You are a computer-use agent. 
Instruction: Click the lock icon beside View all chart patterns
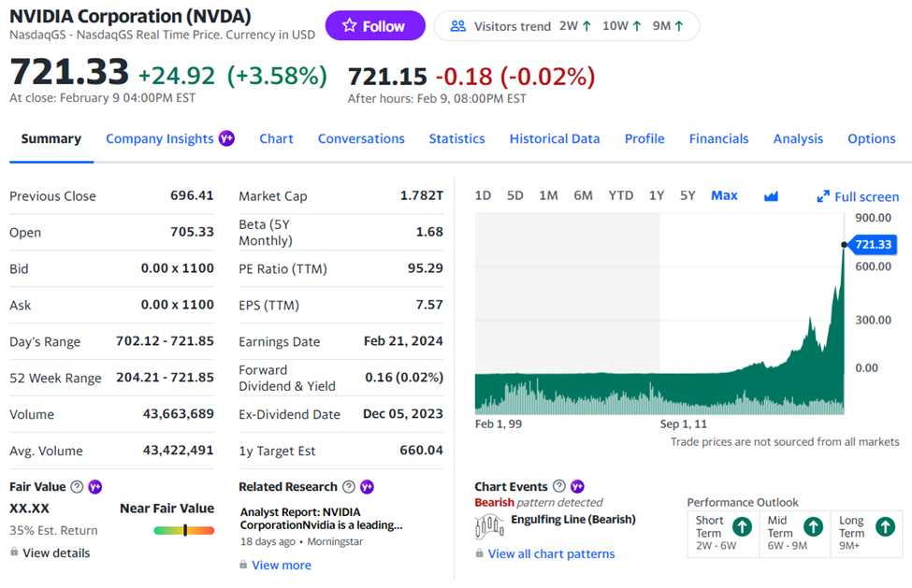(481, 553)
